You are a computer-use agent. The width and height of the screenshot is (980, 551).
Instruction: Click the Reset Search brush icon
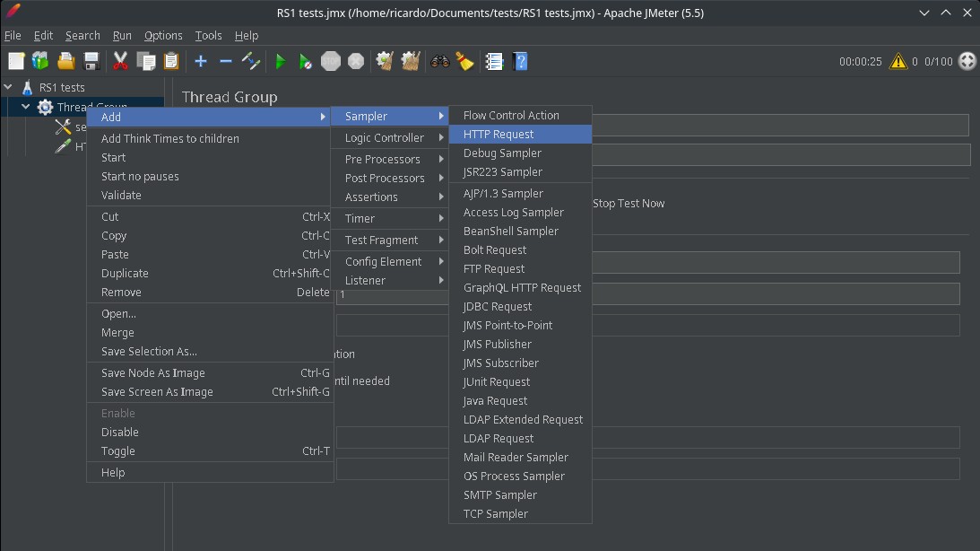coord(465,61)
